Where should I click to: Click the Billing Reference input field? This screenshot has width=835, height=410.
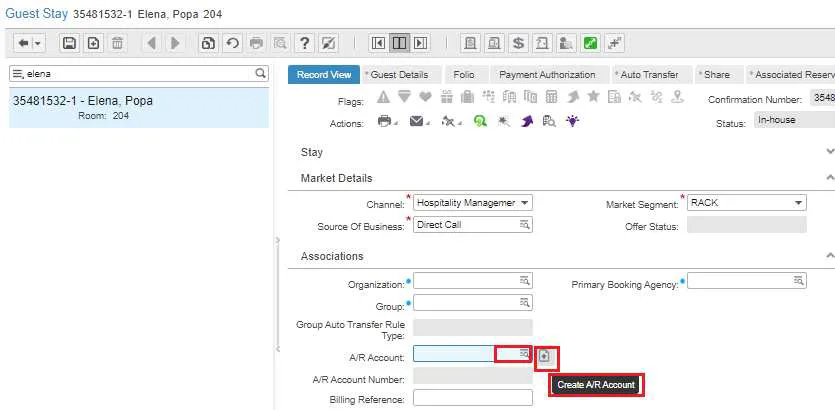click(473, 398)
